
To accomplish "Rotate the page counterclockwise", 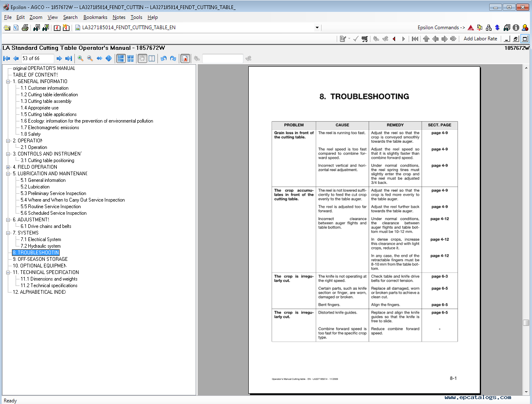I will pyautogui.click(x=164, y=58).
